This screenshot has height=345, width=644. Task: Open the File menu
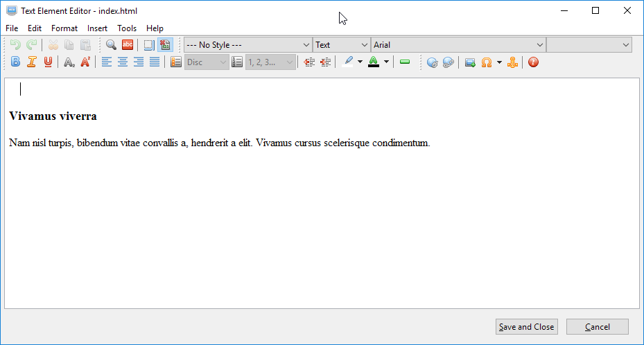[x=12, y=28]
